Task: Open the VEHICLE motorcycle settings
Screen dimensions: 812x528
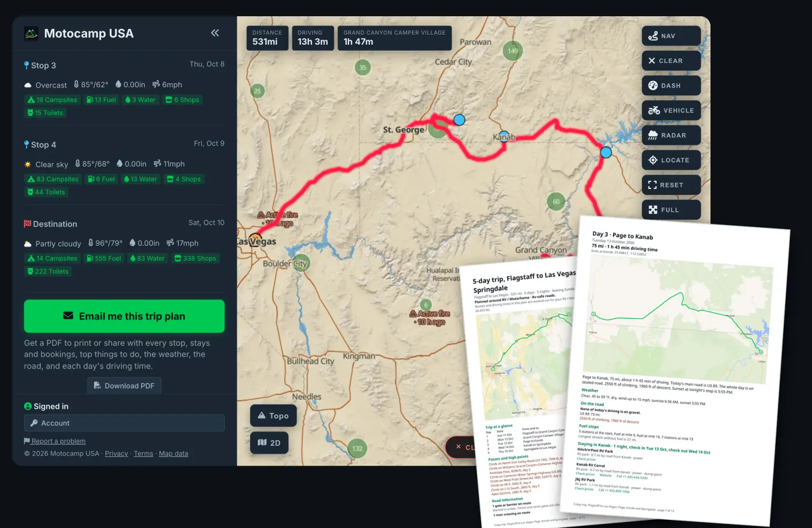Action: [671, 111]
